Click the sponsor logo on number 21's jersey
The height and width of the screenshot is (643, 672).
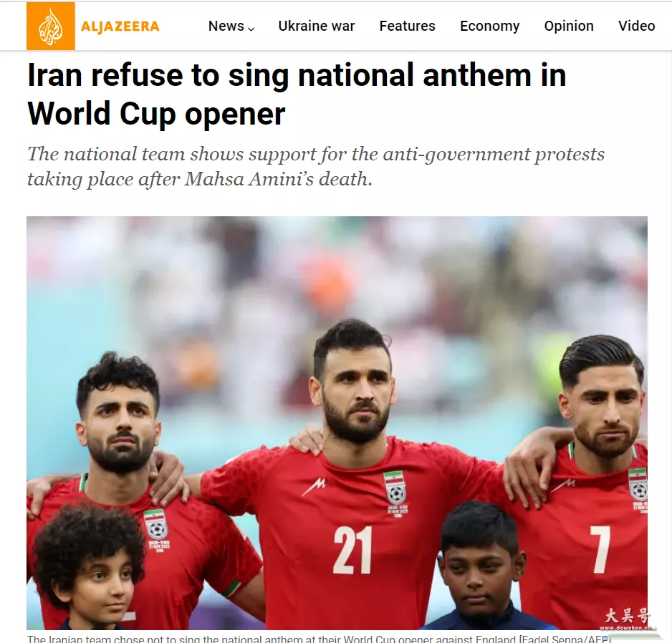pos(314,487)
